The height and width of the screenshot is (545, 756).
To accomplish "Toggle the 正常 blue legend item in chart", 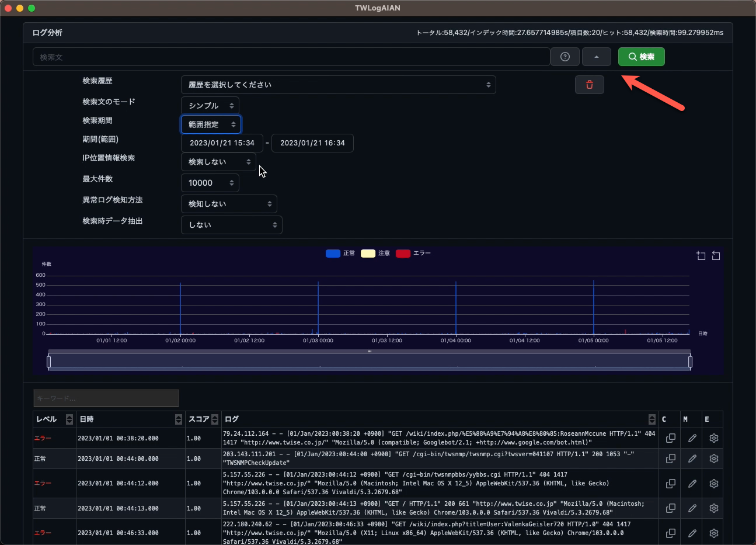I will (340, 254).
